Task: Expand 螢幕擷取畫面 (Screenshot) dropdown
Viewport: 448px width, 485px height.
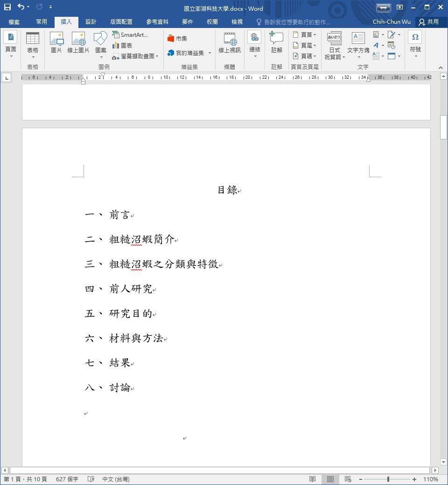Action: click(x=157, y=56)
